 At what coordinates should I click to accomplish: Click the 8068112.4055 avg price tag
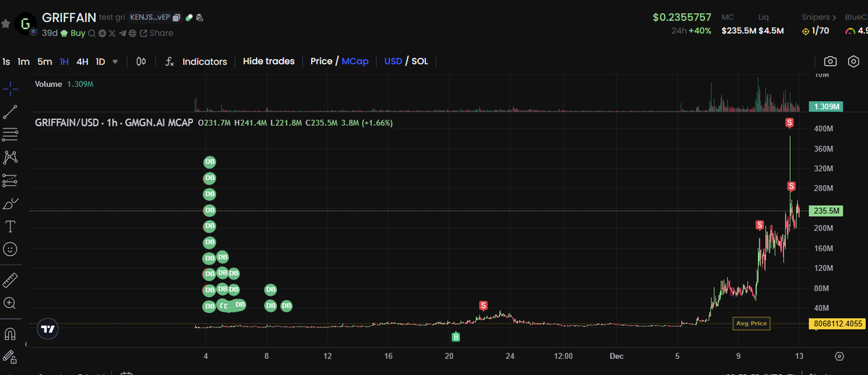pyautogui.click(x=838, y=324)
